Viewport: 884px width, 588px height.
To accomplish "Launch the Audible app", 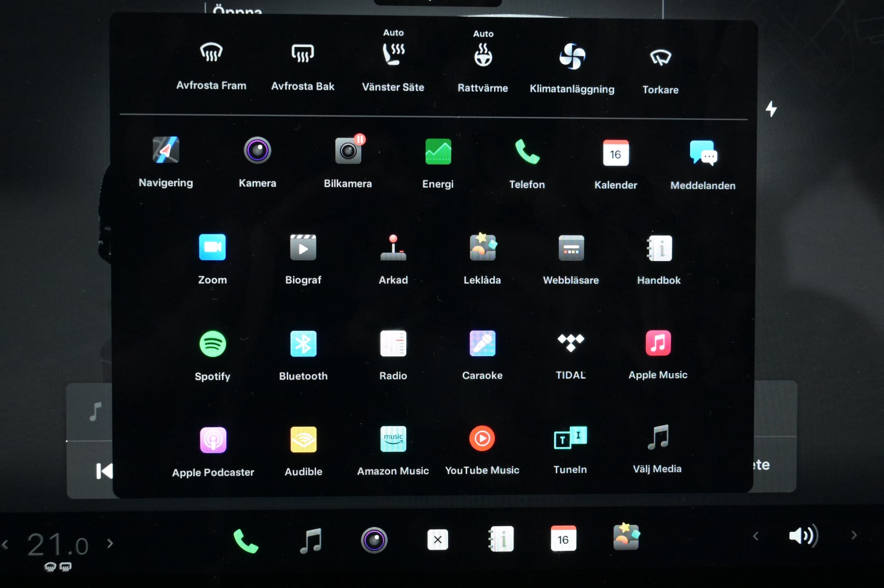I will [303, 439].
